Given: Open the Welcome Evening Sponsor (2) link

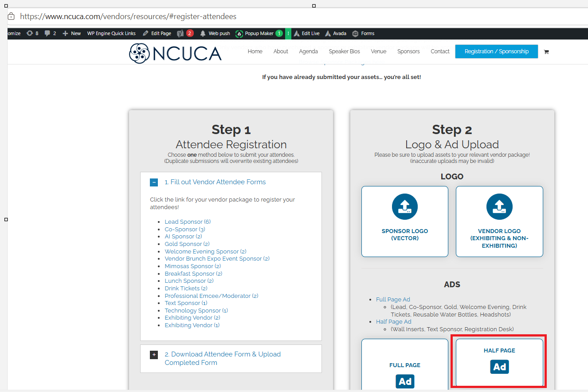Looking at the screenshot, I should point(206,251).
